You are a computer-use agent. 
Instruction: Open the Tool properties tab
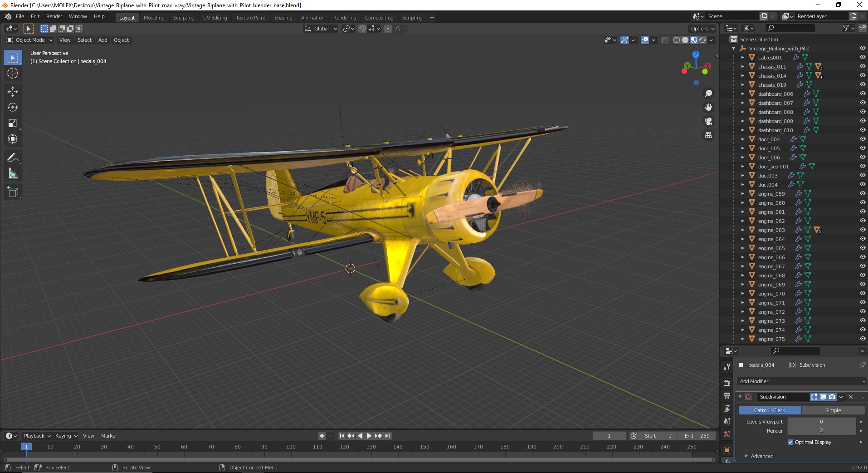(727, 366)
